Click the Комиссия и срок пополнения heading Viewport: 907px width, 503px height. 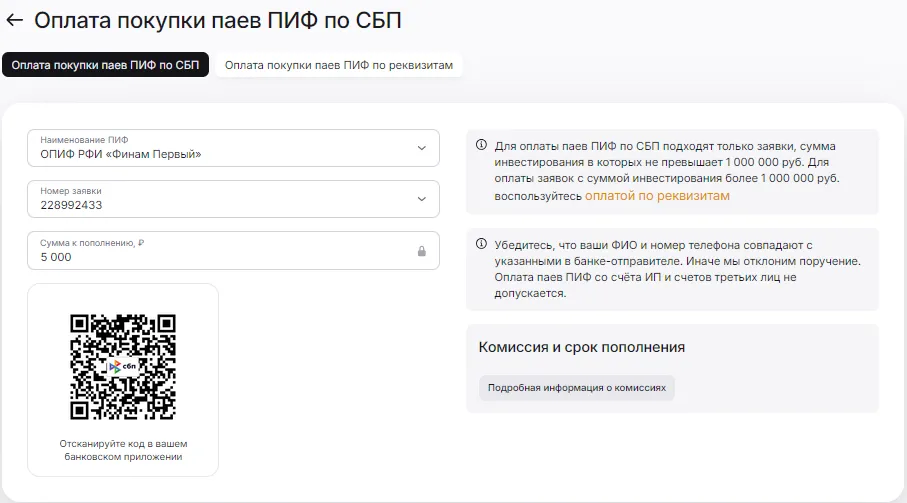tap(581, 347)
